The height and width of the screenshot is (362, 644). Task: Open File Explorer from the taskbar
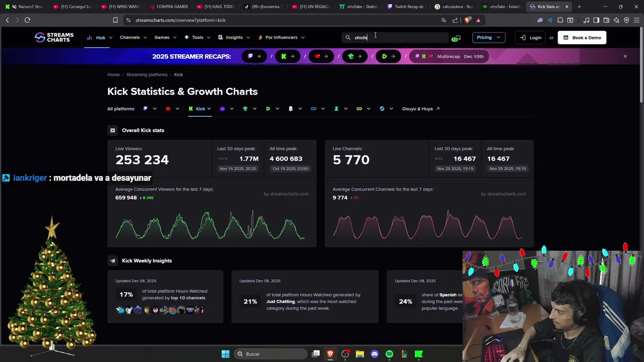(360, 354)
